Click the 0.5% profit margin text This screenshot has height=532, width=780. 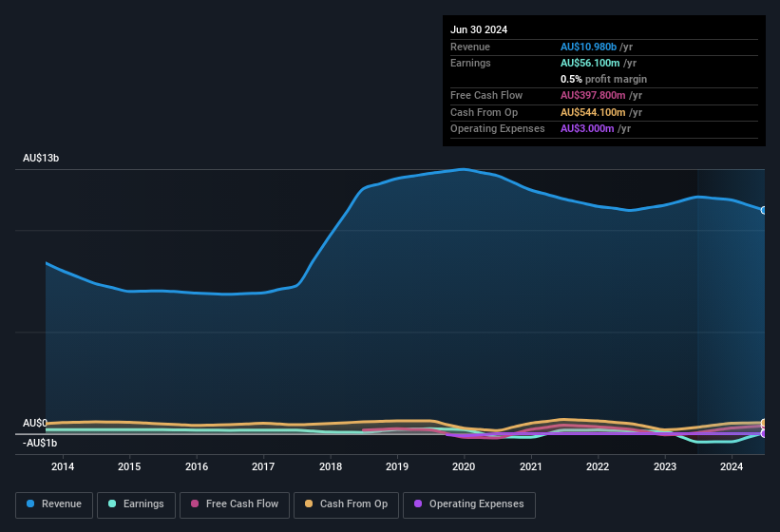click(x=603, y=79)
